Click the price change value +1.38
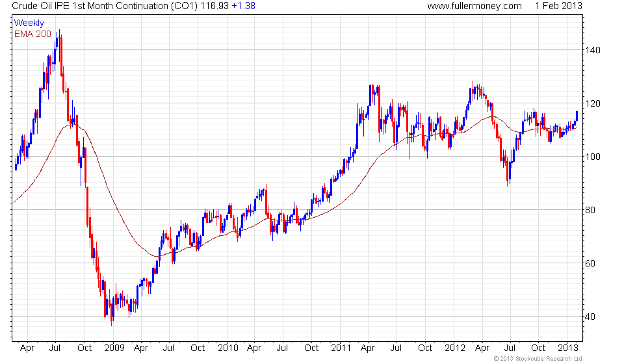This screenshot has width=637, height=364. [x=243, y=6]
